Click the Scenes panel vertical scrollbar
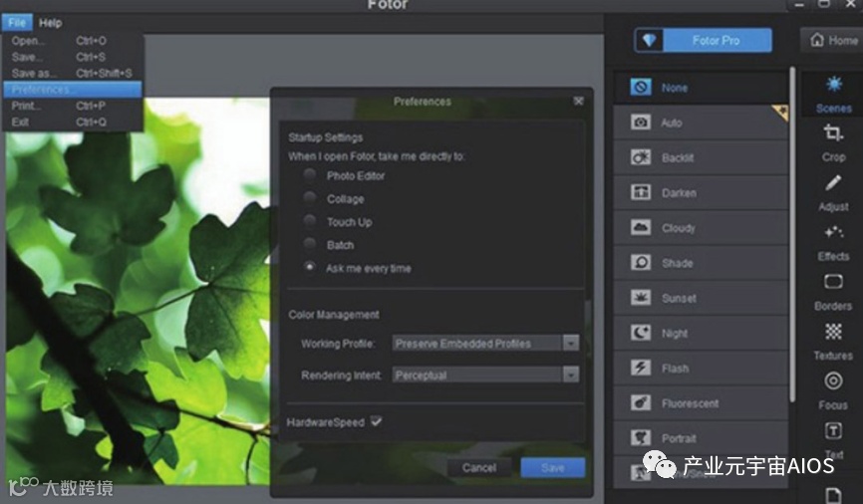This screenshot has width=863, height=504. [x=792, y=234]
